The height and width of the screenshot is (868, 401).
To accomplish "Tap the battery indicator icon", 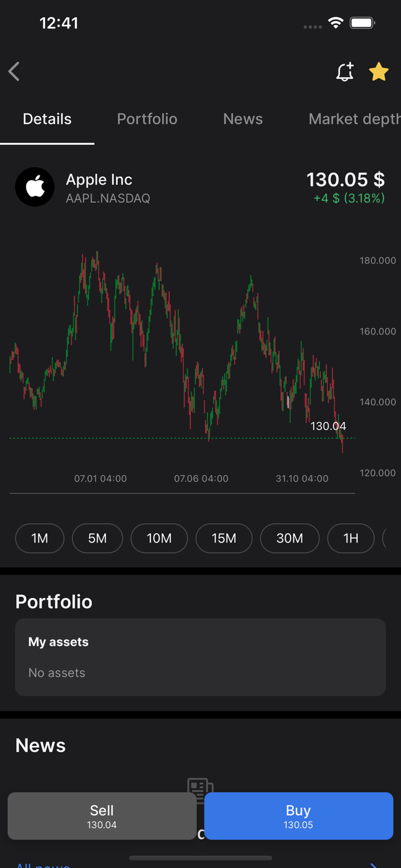I will 362,23.
